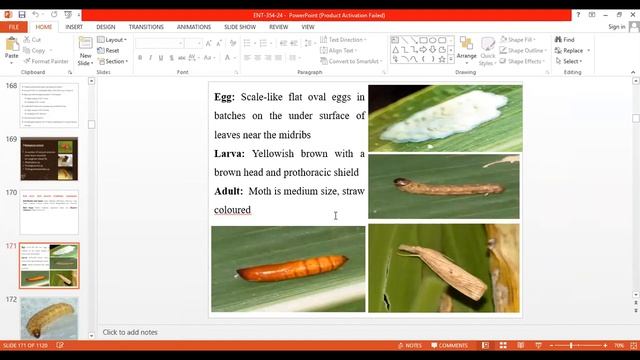
Task: Open the font name combo box
Action: pyautogui.click(x=159, y=43)
